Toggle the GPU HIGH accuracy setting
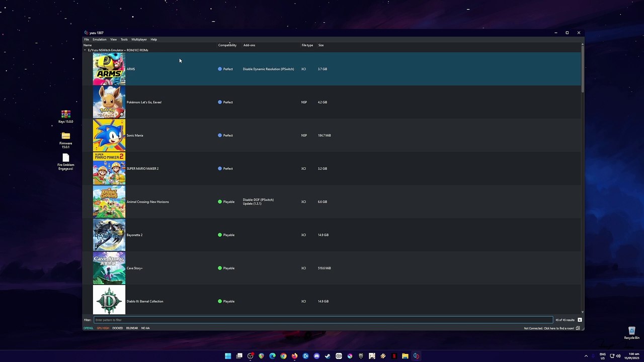Image resolution: width=644 pixels, height=362 pixels. tap(103, 328)
